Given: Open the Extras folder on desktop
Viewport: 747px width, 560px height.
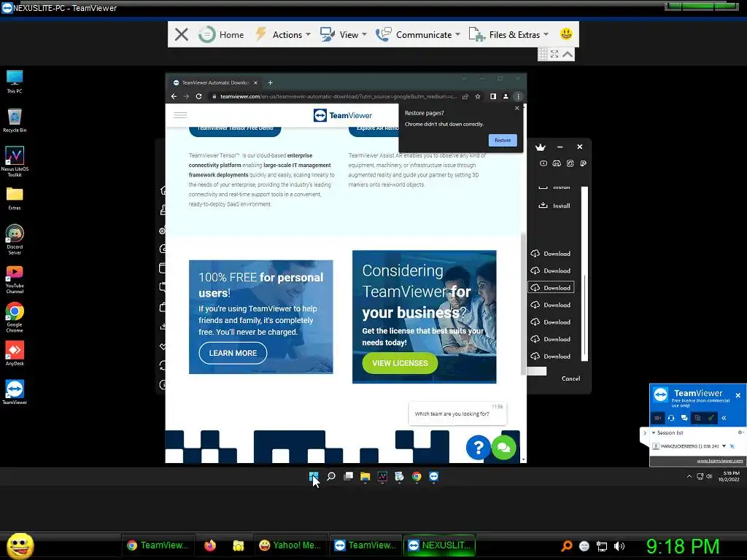Looking at the screenshot, I should (x=15, y=198).
